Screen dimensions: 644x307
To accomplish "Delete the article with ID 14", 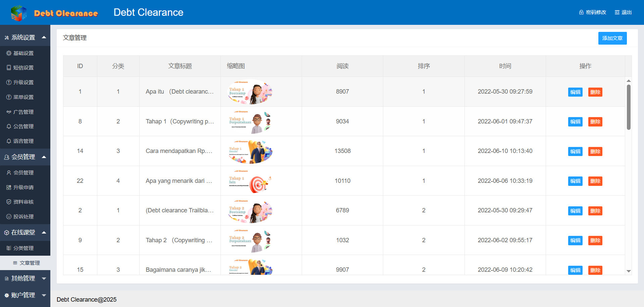I will (595, 152).
